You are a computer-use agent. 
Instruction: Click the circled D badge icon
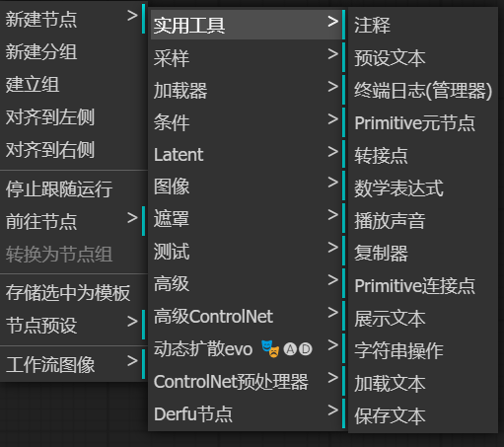pos(306,349)
